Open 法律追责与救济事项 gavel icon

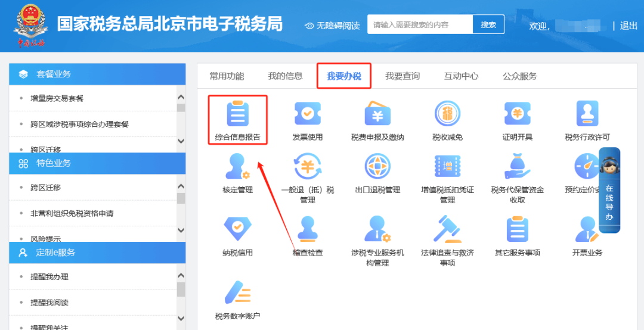pos(447,229)
